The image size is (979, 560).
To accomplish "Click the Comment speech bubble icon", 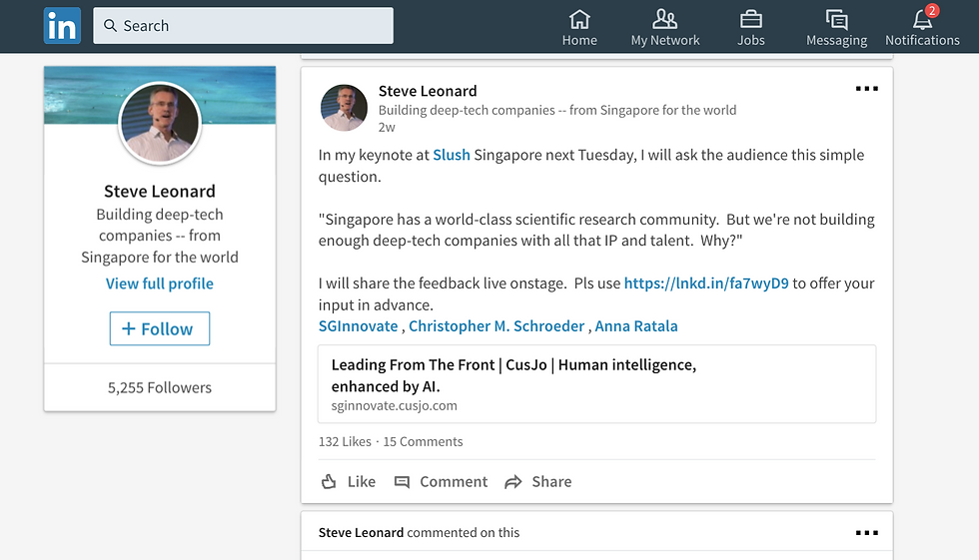I will click(402, 482).
